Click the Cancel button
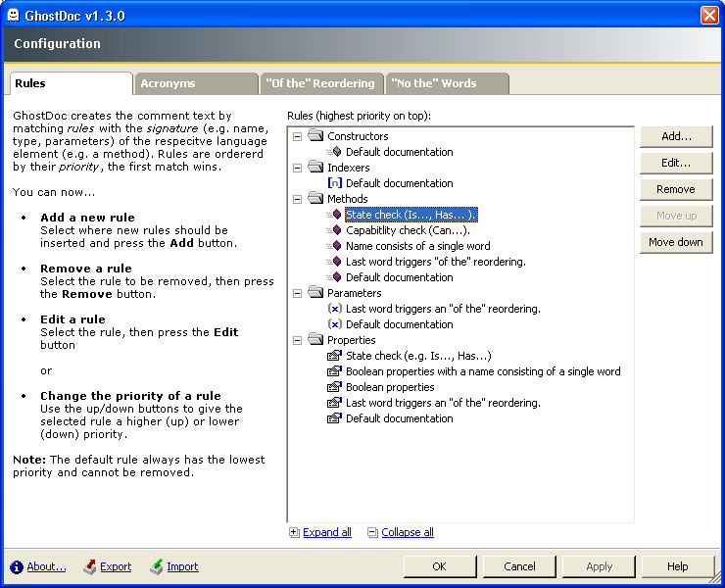Image resolution: width=725 pixels, height=588 pixels. tap(519, 566)
